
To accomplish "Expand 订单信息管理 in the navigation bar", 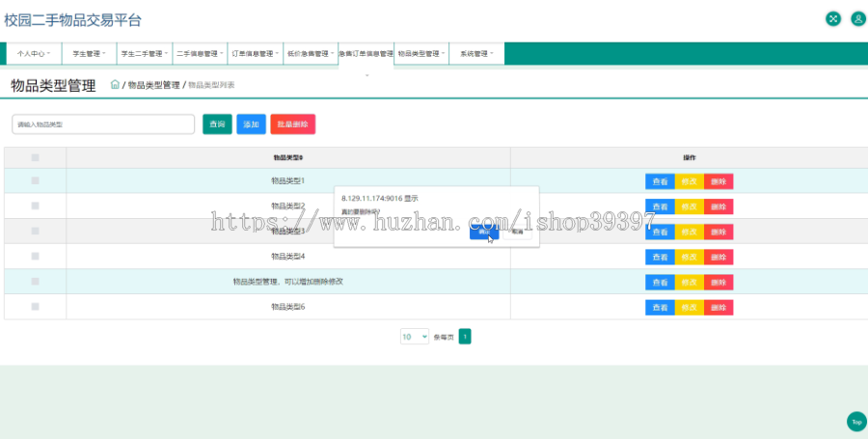I will click(x=256, y=54).
